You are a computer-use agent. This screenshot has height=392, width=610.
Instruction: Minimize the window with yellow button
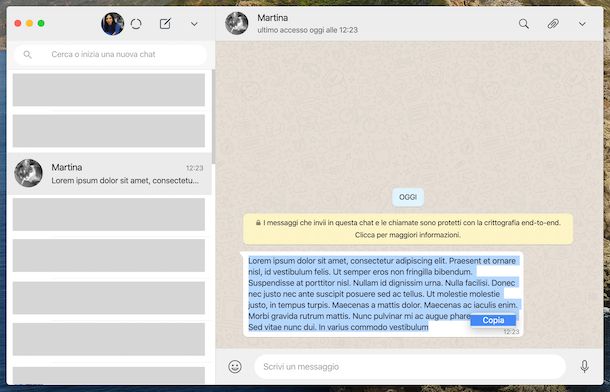pos(30,23)
